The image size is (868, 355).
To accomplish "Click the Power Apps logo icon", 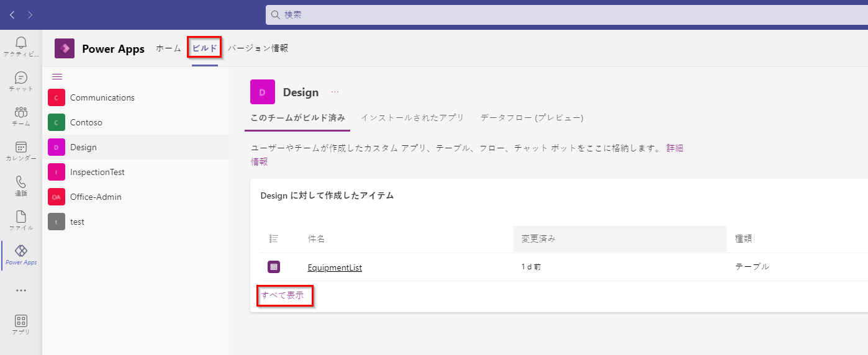I will (x=65, y=48).
